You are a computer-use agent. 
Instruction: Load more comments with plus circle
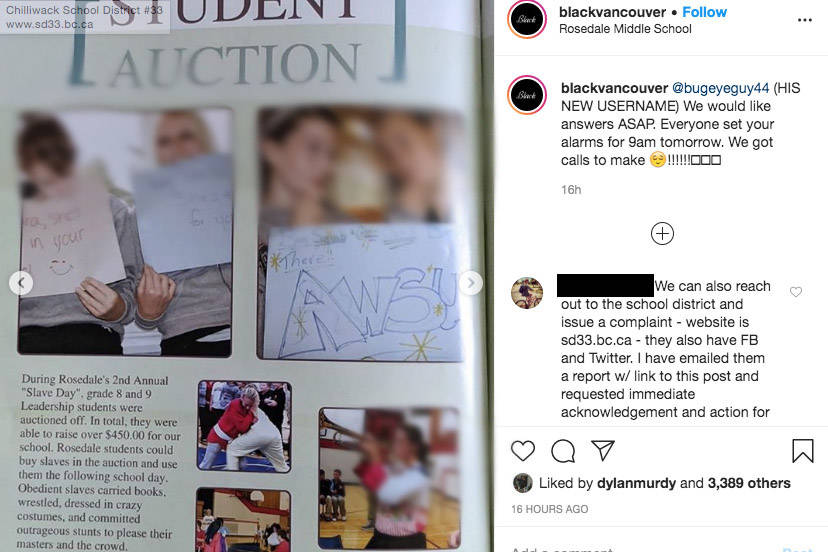click(x=662, y=233)
